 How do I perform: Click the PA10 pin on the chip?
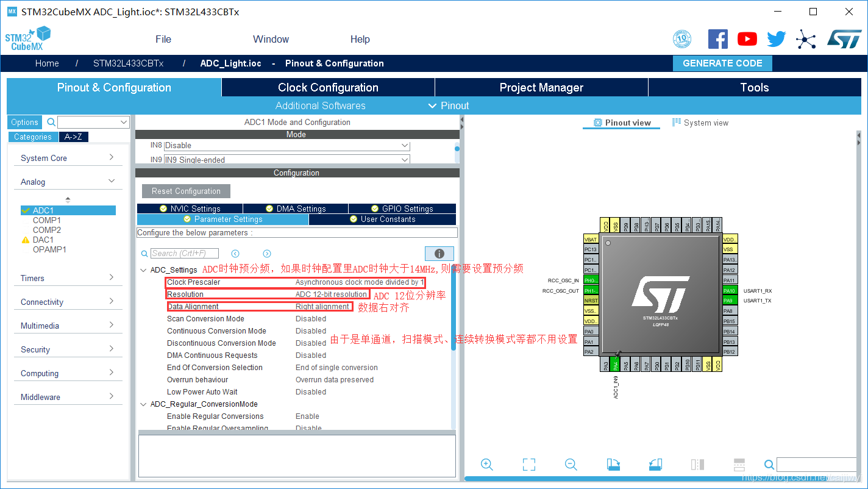point(730,290)
